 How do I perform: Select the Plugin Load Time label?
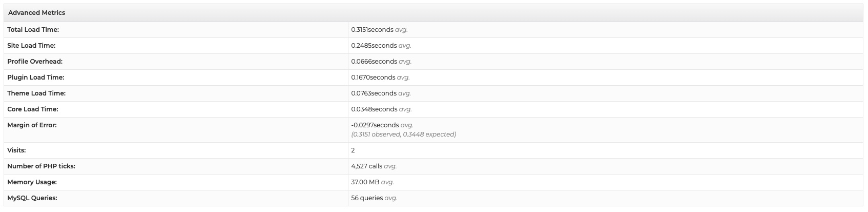pyautogui.click(x=36, y=78)
